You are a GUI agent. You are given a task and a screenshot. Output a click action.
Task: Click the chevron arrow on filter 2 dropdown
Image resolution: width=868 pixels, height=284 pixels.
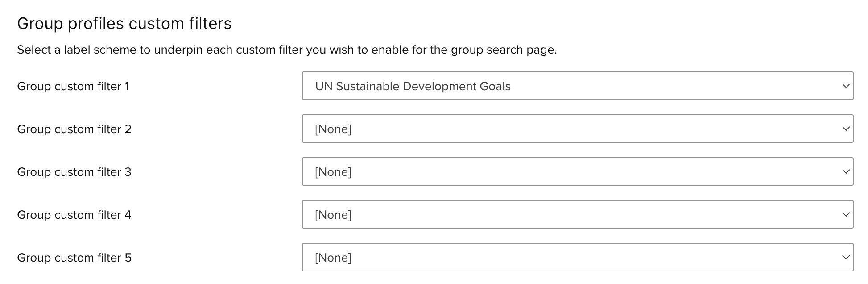tap(845, 129)
